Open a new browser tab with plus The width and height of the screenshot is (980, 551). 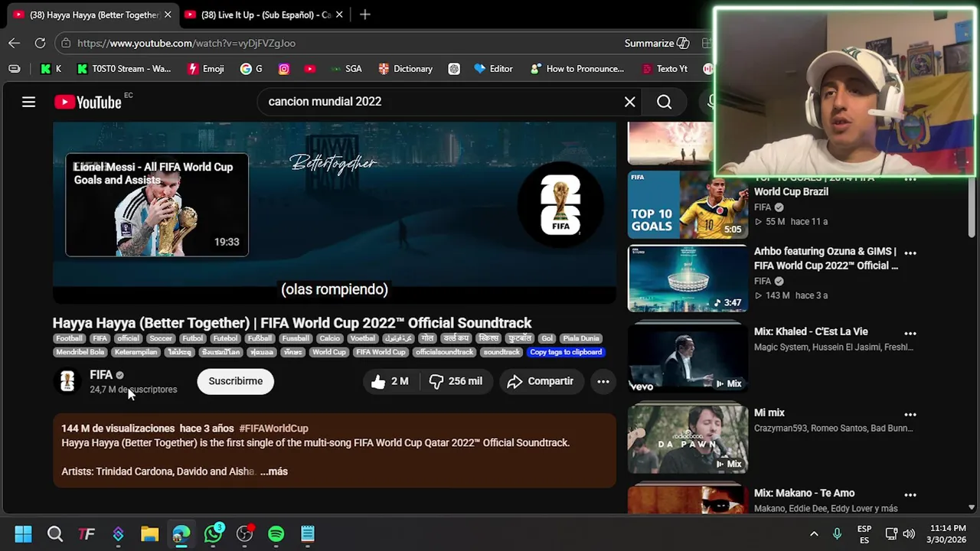pyautogui.click(x=365, y=15)
